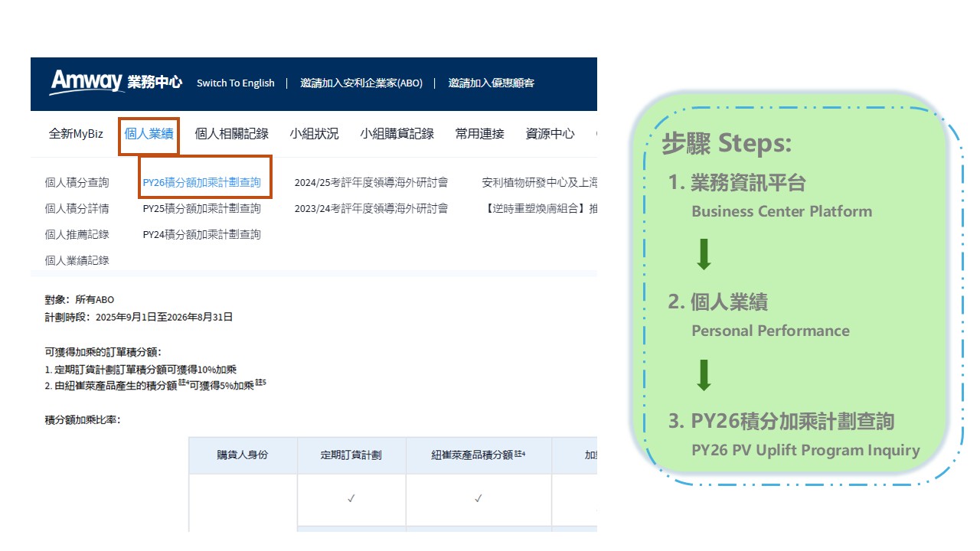The height and width of the screenshot is (551, 980).
Task: Open PY24積分額加乘計劃查詢
Action: [203, 234]
